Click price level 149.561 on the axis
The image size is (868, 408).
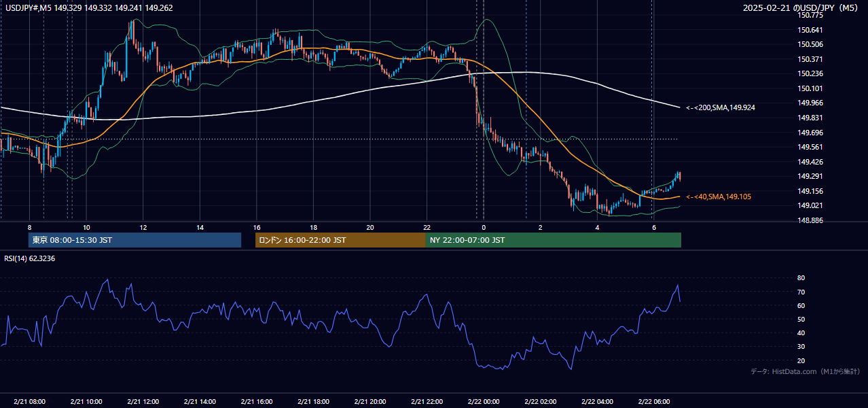(x=810, y=147)
